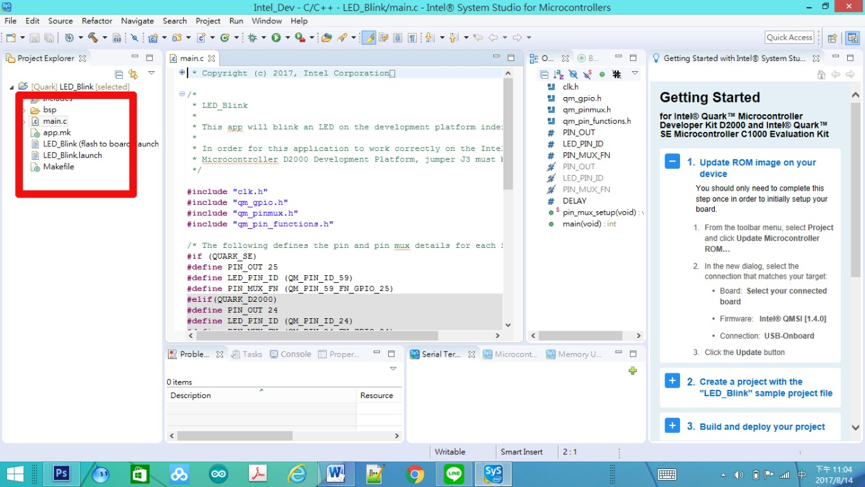865x487 pixels.
Task: Collapse All in Project Explorer
Action: click(x=119, y=74)
